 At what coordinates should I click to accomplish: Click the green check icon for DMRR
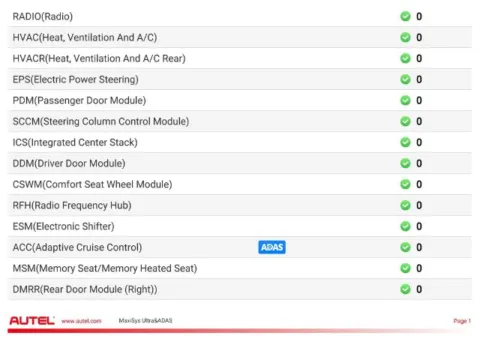point(405,289)
